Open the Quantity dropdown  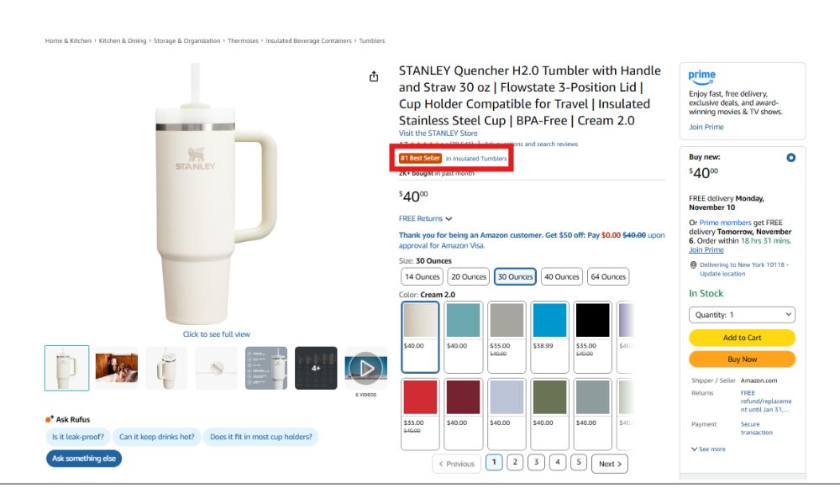point(742,314)
